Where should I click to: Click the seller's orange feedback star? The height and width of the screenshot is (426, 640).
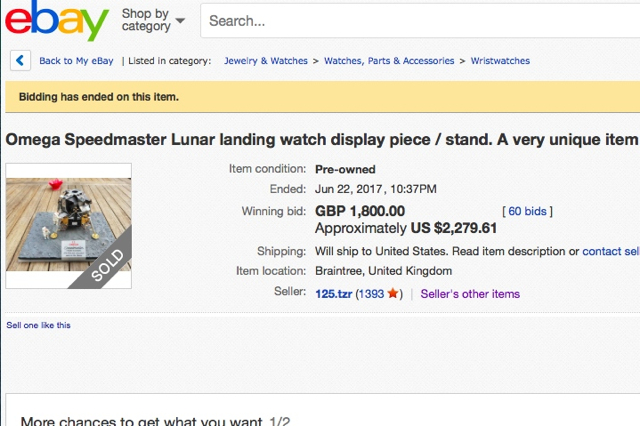(x=393, y=294)
